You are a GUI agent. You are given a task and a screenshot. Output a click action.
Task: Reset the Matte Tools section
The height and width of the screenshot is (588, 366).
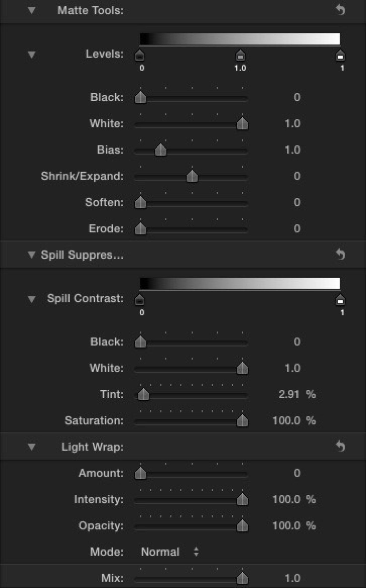[340, 10]
